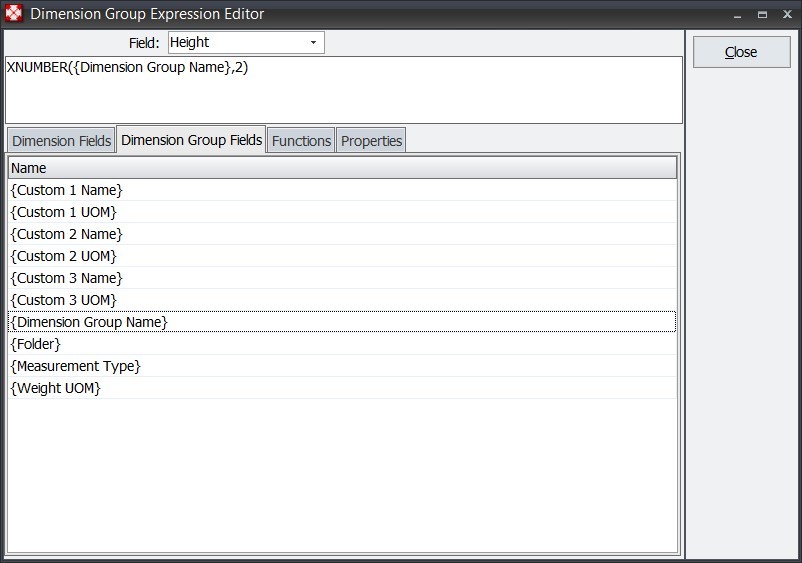Close window using title bar X
The width and height of the screenshot is (802, 563).
pos(787,15)
